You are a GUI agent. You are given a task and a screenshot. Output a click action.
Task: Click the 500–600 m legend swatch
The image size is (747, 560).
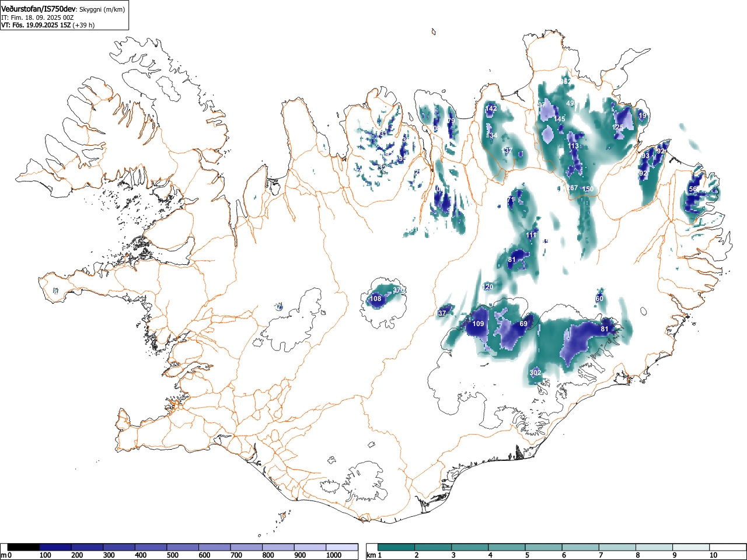pos(183,547)
